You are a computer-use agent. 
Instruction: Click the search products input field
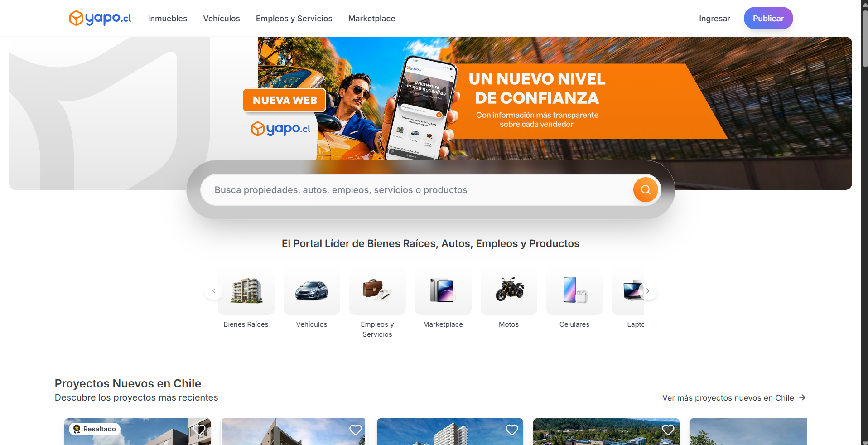click(x=417, y=190)
